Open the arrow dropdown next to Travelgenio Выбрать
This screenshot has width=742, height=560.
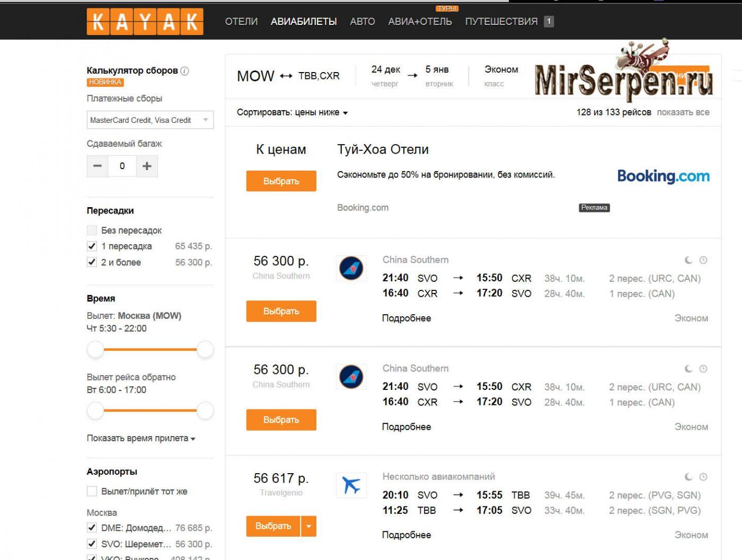coord(308,526)
